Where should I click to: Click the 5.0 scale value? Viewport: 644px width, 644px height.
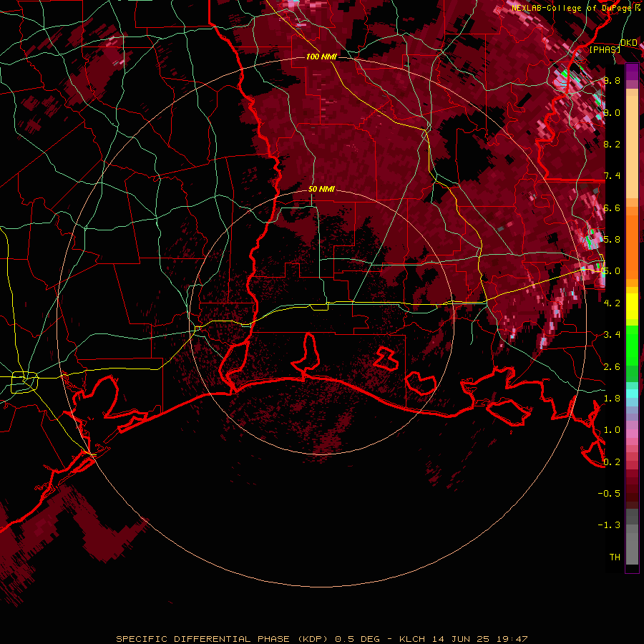[611, 271]
